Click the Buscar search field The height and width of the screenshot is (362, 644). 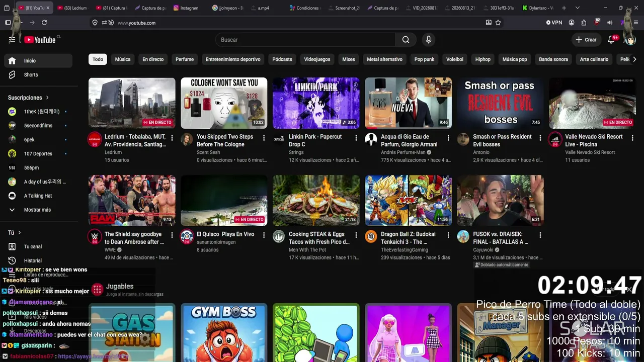pos(305,40)
